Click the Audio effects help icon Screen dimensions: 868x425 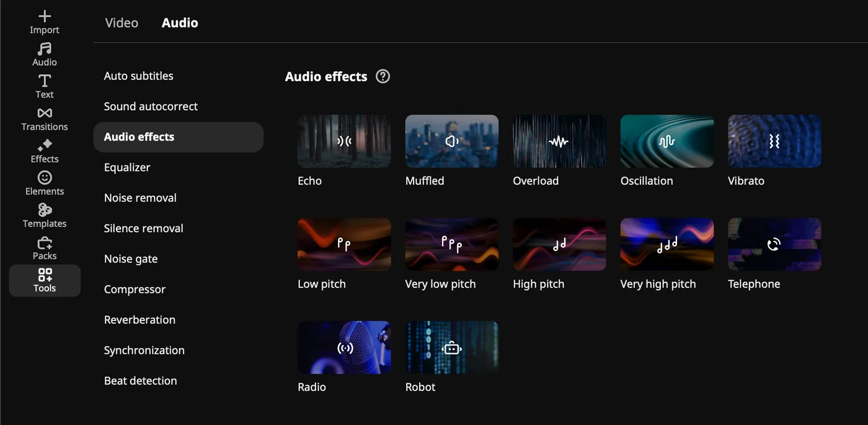383,76
